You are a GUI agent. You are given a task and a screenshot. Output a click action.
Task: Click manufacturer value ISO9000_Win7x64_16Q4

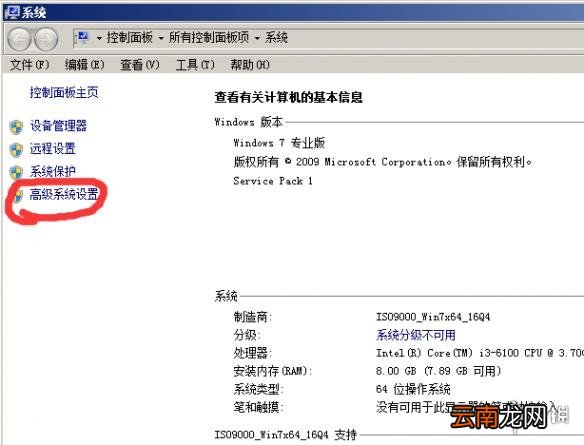433,317
